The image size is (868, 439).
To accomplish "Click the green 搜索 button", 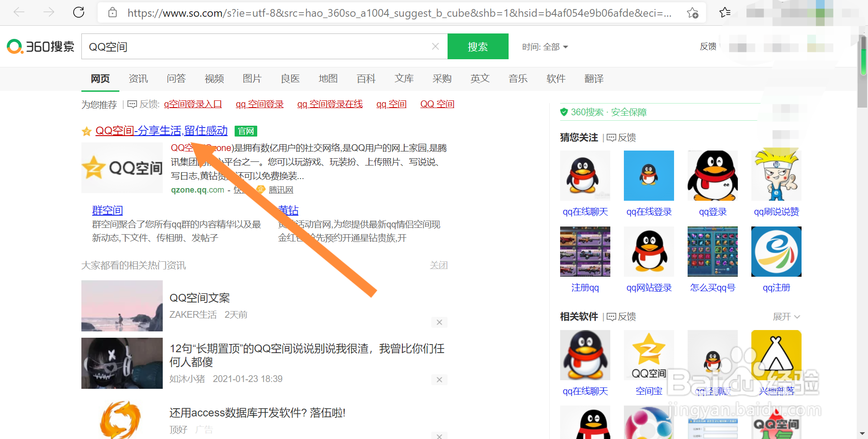I will tap(478, 46).
